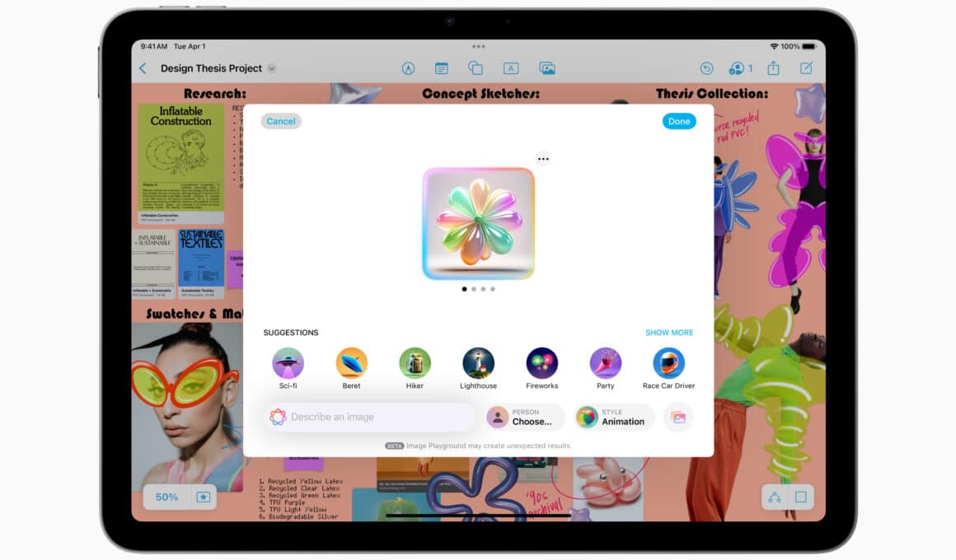Add a text box from toolbar
Screen dimensions: 956x560
[x=511, y=68]
